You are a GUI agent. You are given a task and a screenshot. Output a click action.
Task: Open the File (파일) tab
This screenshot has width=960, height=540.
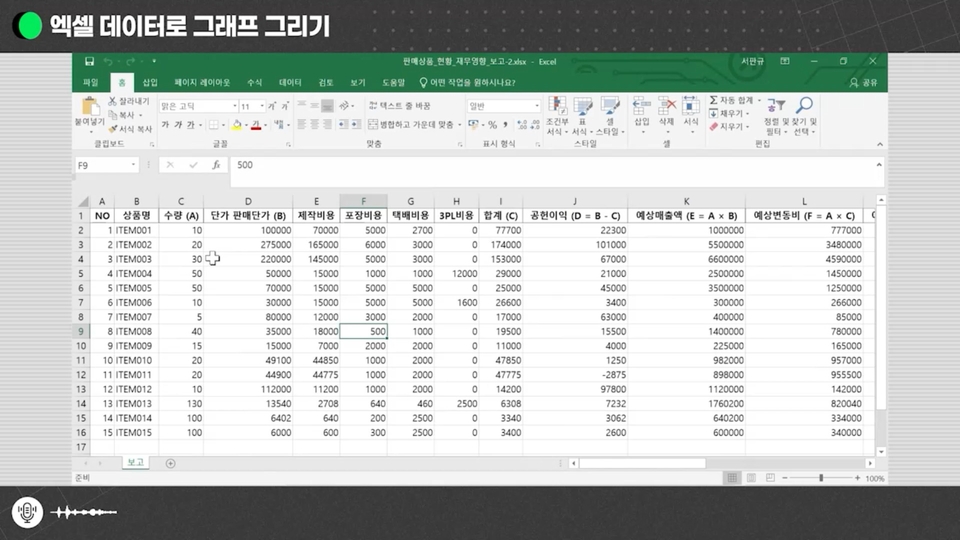tap(91, 82)
